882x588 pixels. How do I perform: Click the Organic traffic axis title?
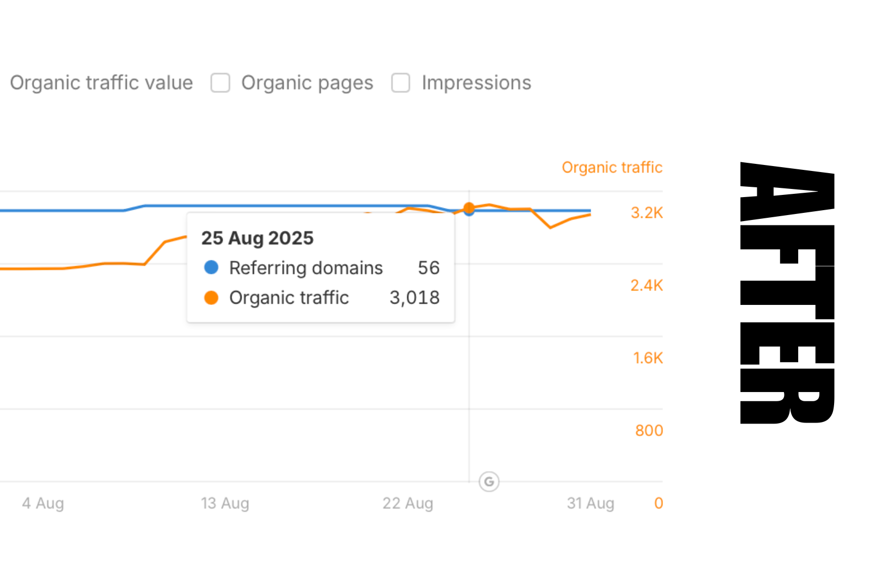612,167
